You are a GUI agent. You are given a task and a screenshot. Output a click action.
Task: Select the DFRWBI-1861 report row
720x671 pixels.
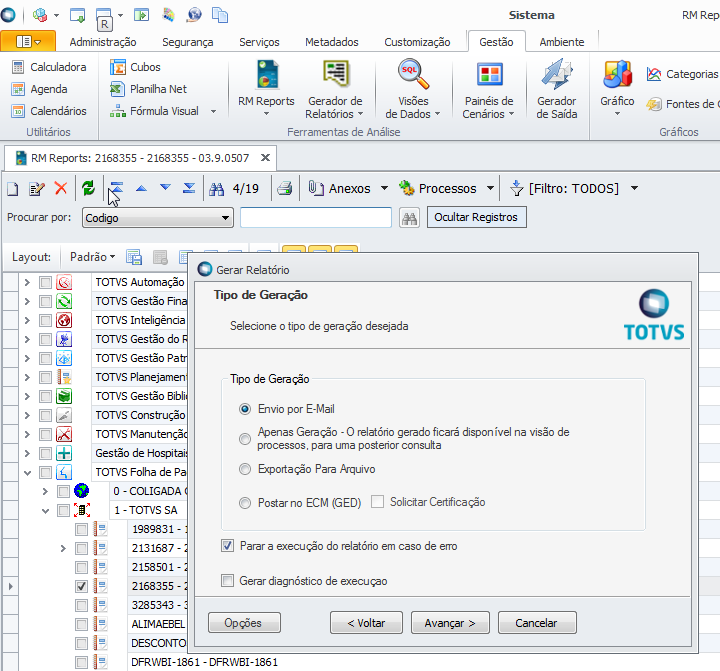(204, 662)
